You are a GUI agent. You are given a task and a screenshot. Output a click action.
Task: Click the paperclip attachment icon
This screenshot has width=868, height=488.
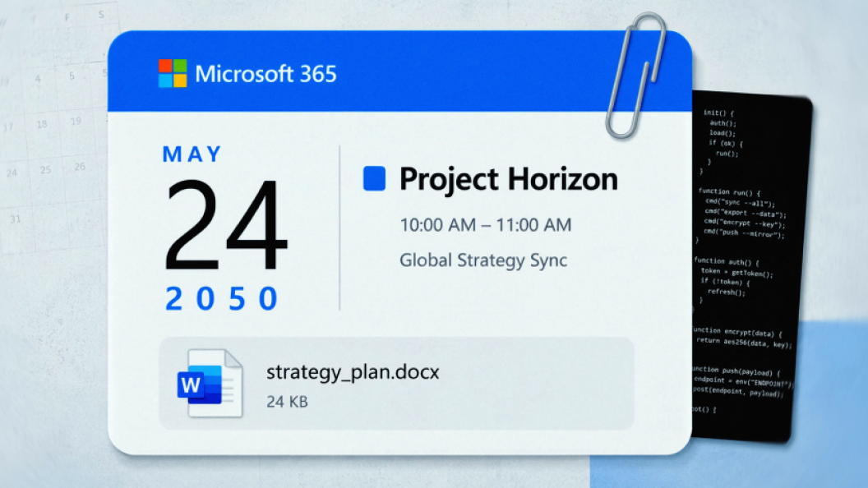636,76
